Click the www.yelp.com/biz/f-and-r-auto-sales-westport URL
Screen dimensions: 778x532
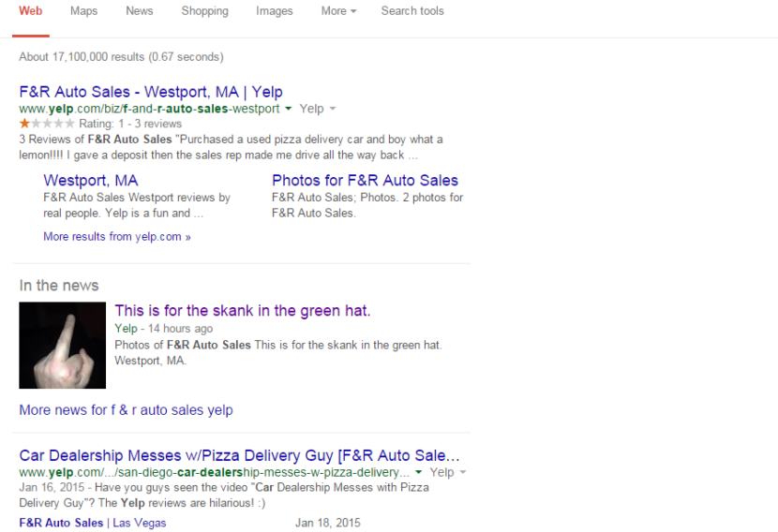149,109
